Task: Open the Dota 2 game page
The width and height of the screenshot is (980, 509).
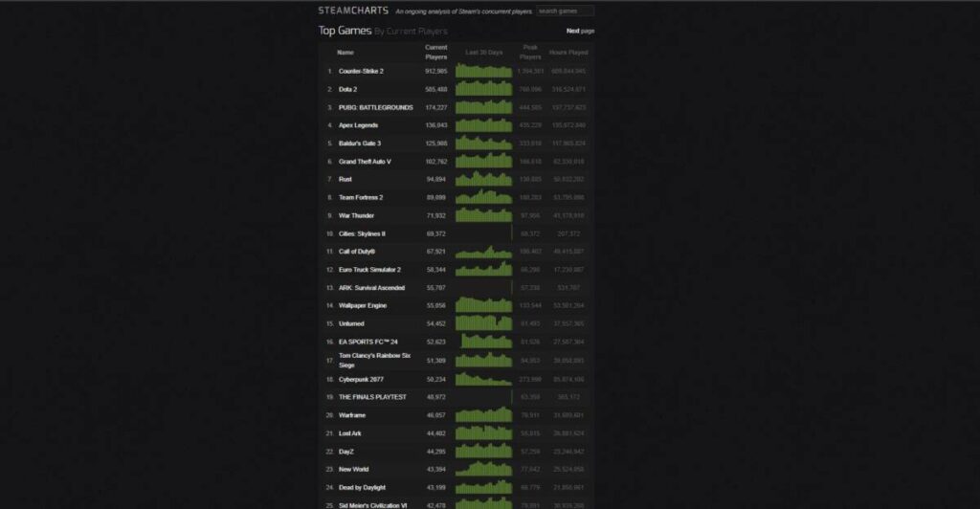Action: pyautogui.click(x=347, y=89)
